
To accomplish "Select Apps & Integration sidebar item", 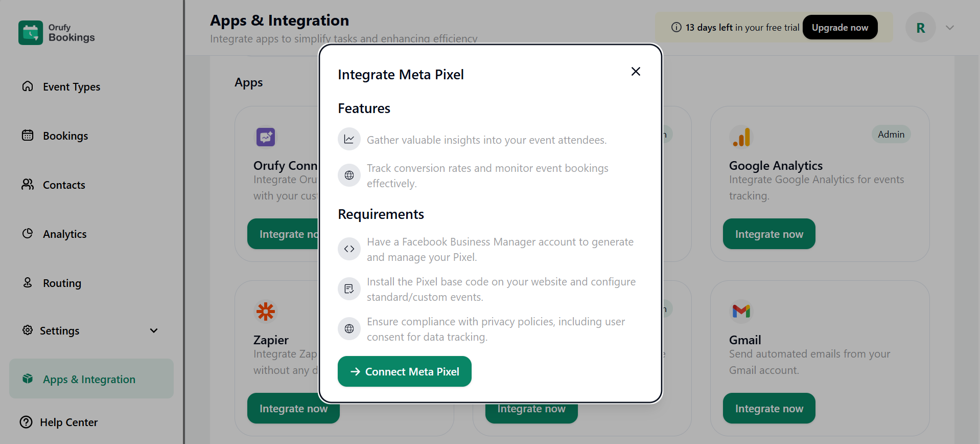I will click(91, 379).
